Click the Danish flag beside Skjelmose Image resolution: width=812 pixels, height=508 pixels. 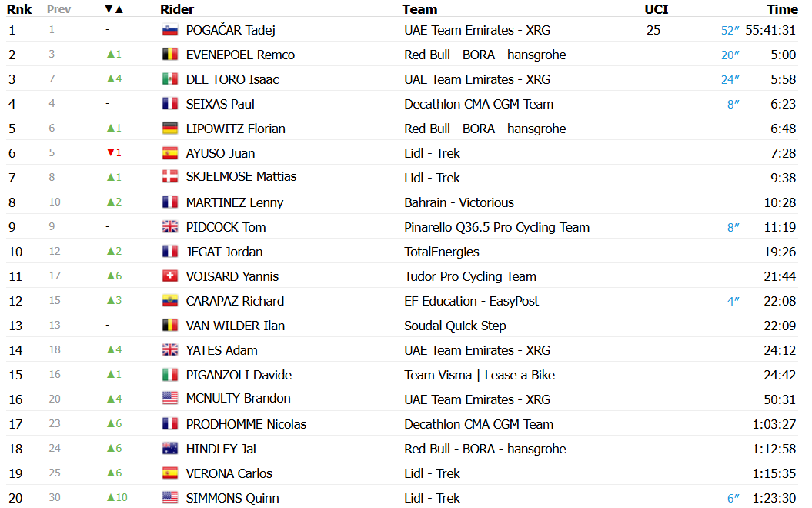tap(170, 178)
